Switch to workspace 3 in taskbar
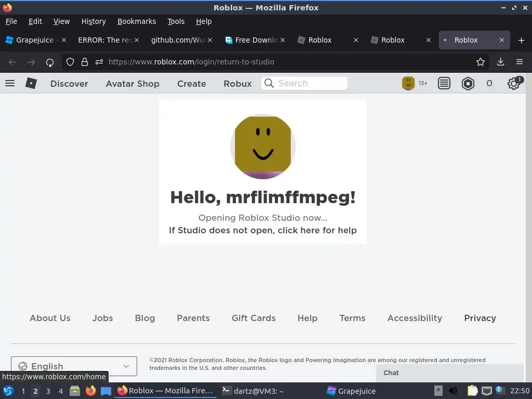Viewport: 532px width, 399px height. click(x=48, y=391)
